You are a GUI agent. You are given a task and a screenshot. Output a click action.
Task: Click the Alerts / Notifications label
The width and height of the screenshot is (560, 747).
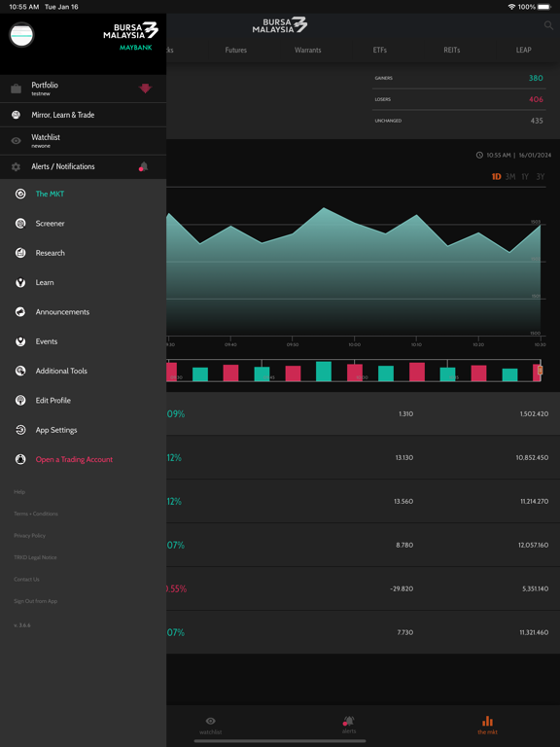pyautogui.click(x=63, y=166)
